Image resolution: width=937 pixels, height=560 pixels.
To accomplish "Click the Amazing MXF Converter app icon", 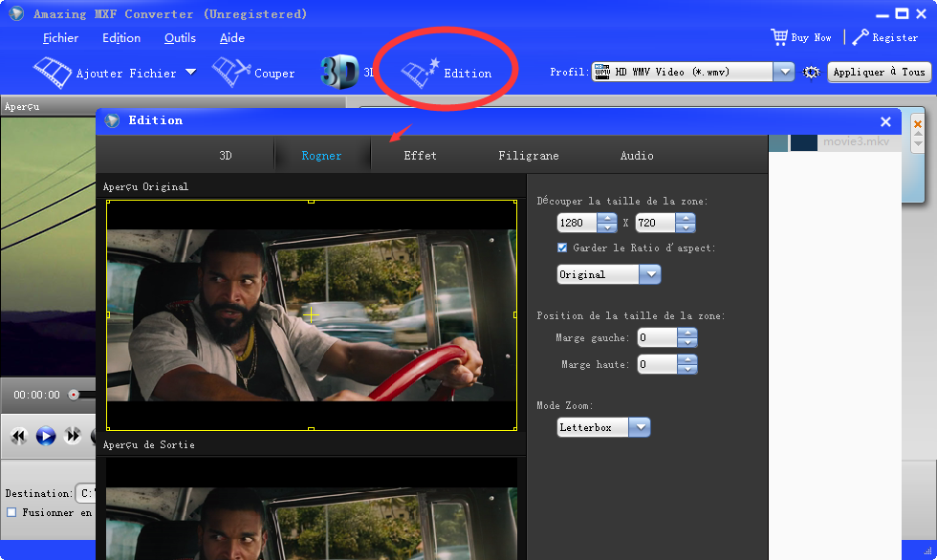I will [x=16, y=13].
